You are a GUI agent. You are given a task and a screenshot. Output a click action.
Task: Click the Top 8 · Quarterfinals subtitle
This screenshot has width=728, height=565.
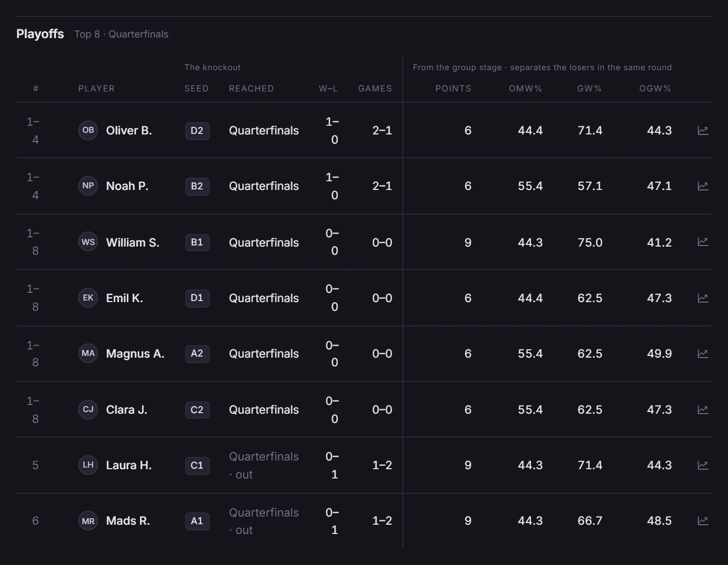point(121,34)
